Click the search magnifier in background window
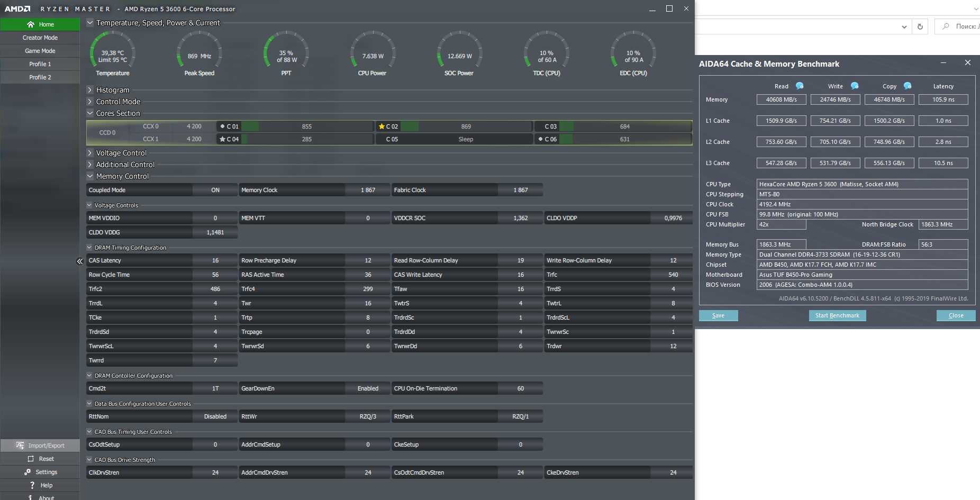This screenshot has width=980, height=500. (946, 26)
